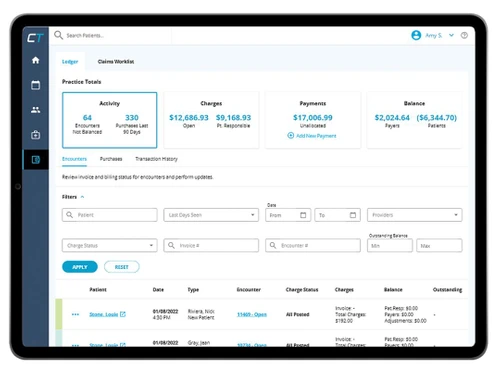Switch to the Ledger tab
Screen dimensions: 500x375
(70, 62)
